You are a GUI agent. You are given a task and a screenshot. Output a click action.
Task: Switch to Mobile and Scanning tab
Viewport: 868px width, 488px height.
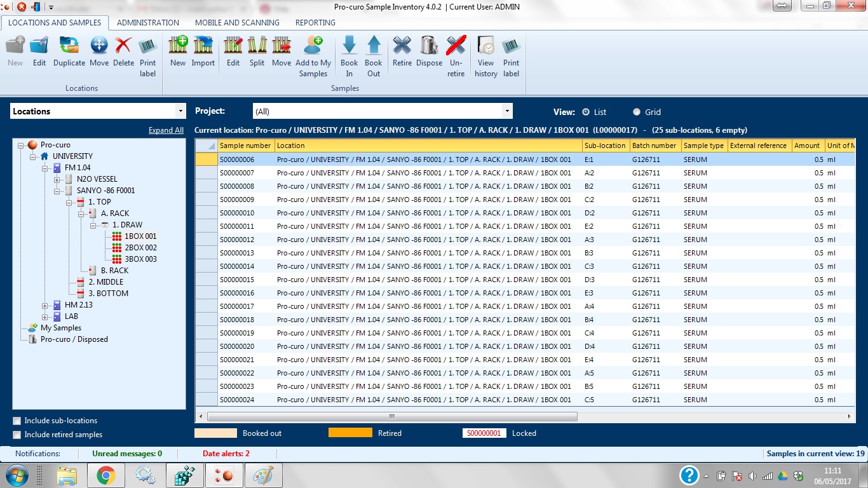(x=237, y=22)
